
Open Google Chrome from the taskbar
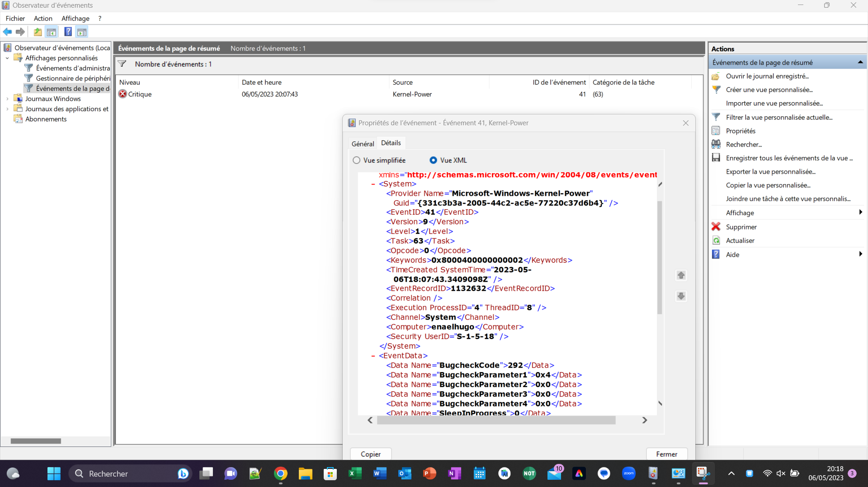(x=281, y=473)
